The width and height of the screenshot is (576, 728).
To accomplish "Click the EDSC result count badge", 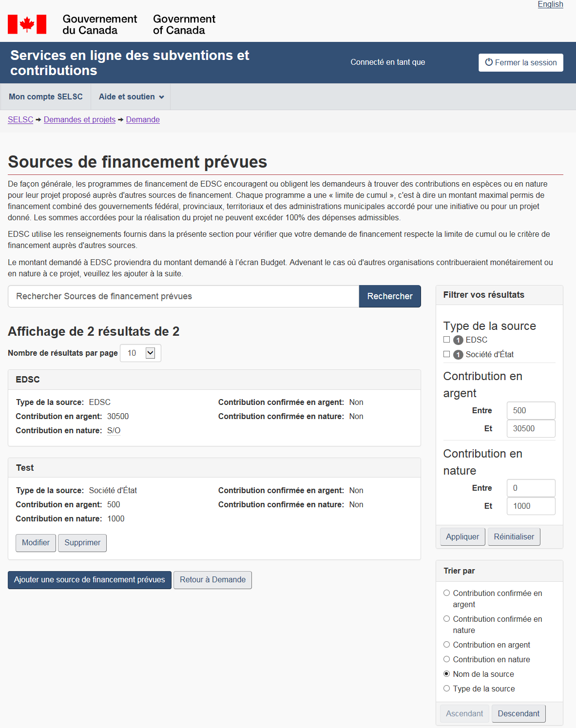I will [x=458, y=340].
